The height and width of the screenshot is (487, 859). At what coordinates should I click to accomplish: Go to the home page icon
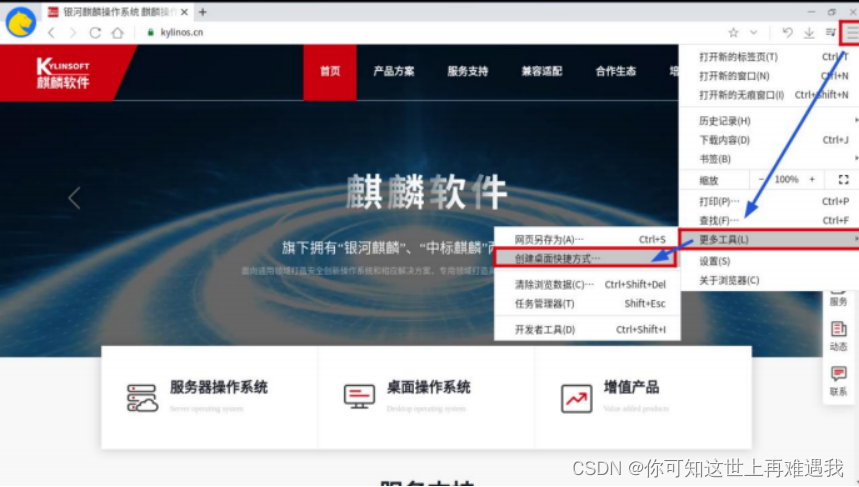(x=117, y=33)
